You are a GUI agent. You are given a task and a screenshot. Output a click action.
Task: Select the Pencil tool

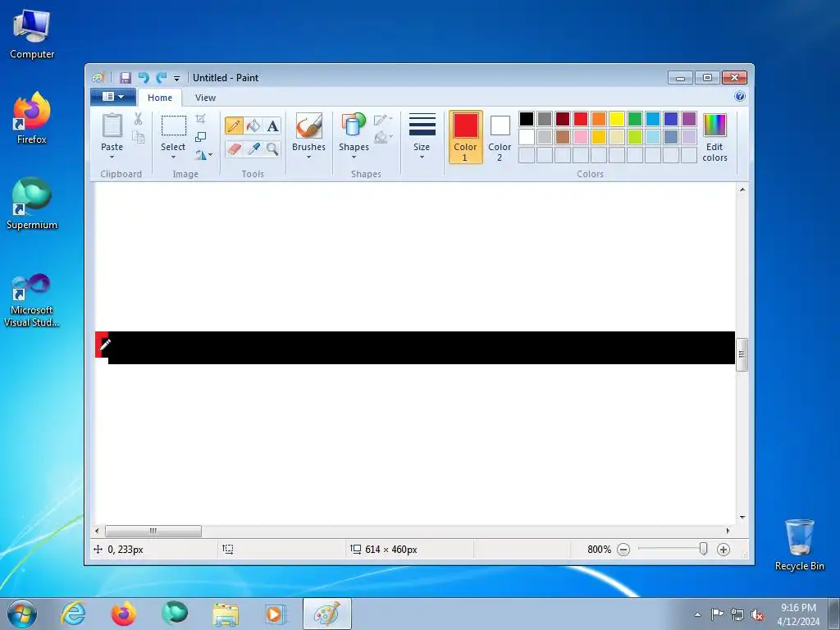pyautogui.click(x=234, y=126)
